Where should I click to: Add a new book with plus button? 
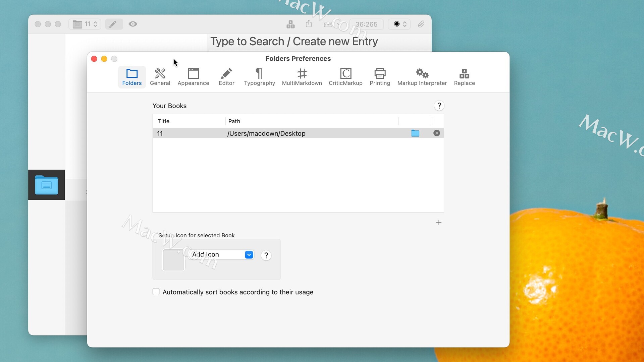coord(439,223)
